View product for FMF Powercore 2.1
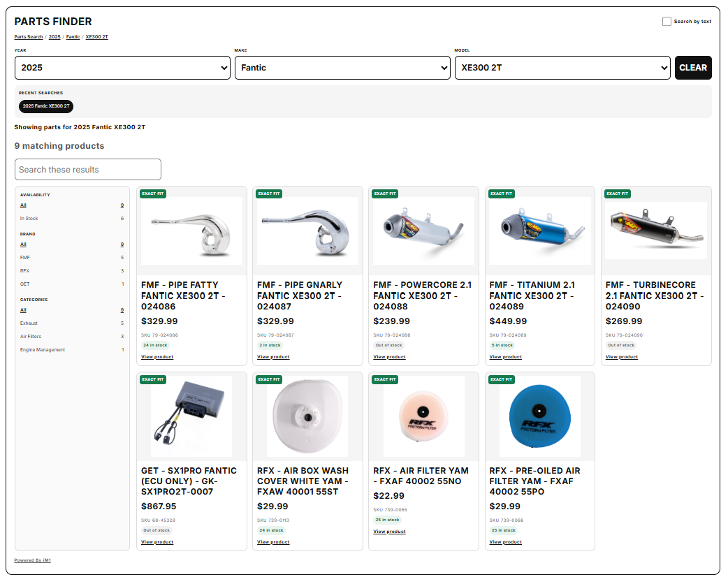The height and width of the screenshot is (584, 728). tap(389, 357)
